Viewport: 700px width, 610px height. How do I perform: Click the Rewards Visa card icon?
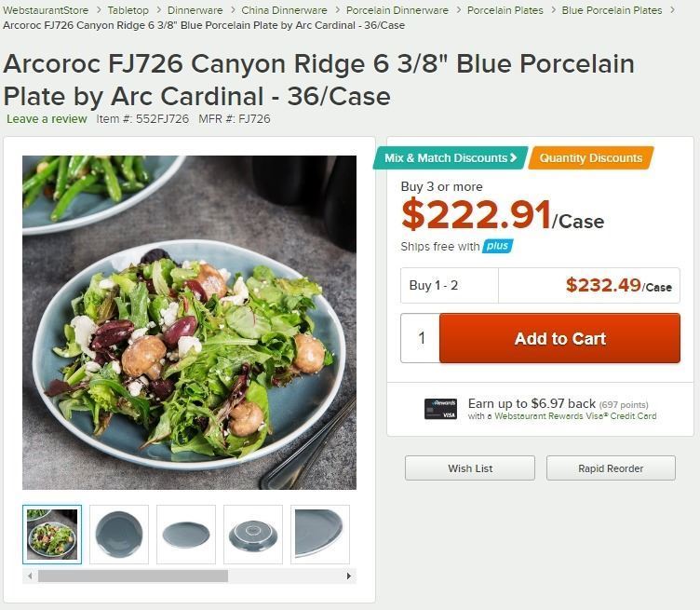coord(440,409)
